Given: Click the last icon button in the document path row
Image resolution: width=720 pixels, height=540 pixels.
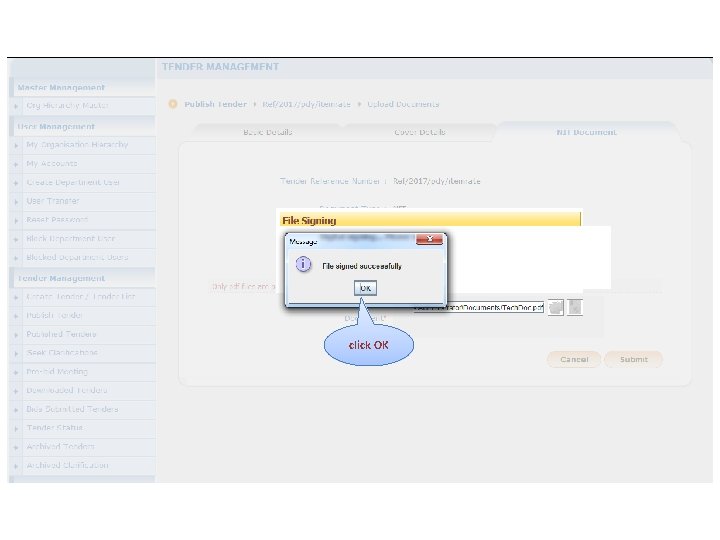Looking at the screenshot, I should point(574,307).
